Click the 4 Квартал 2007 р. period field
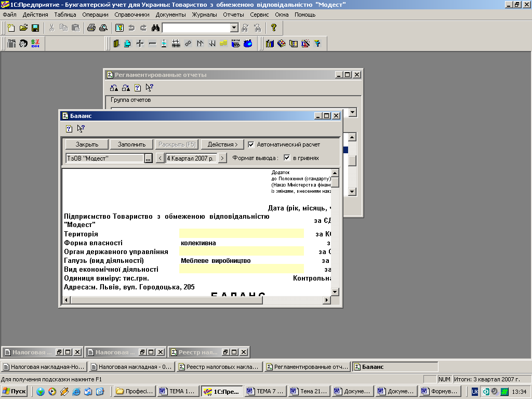Viewport: 532px width, 399px height. 191,158
